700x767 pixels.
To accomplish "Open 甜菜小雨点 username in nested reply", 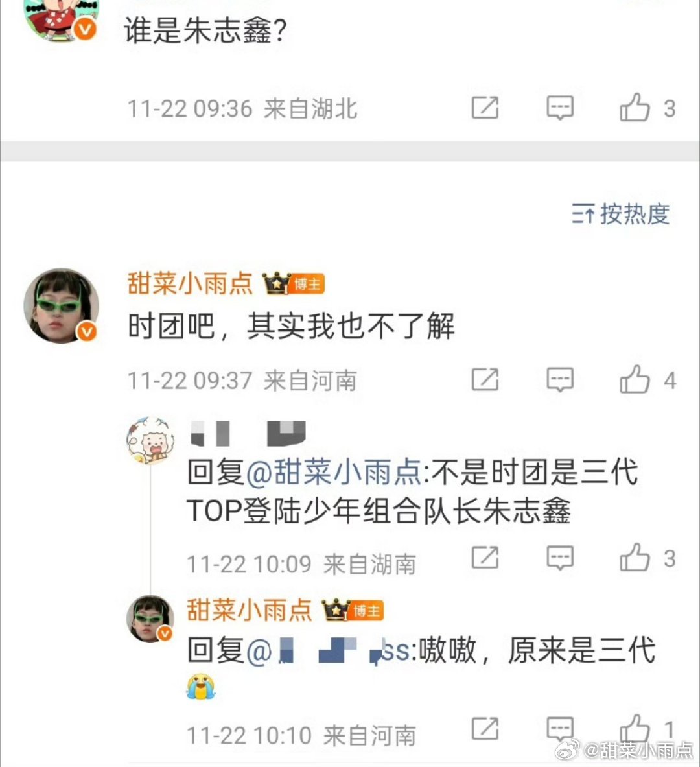I will tap(249, 610).
